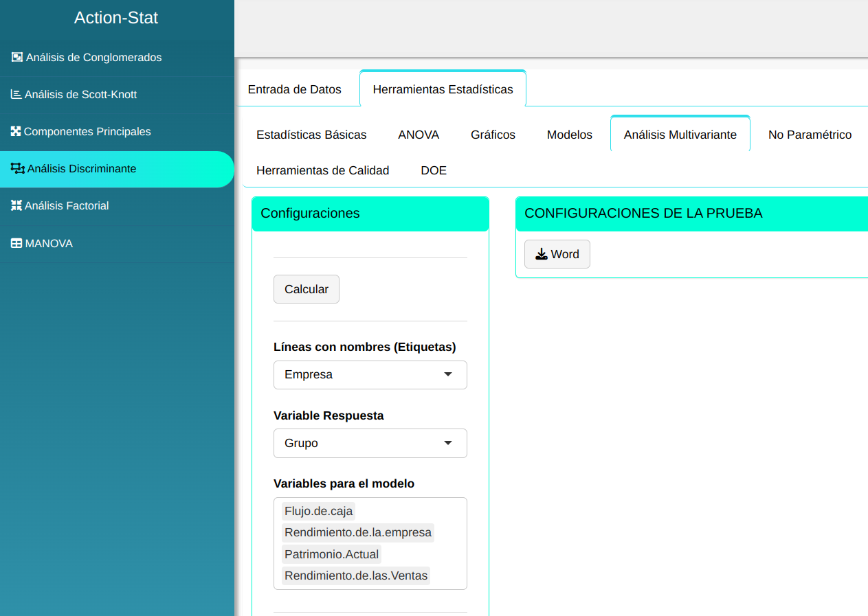
Task: Click the Análisis Factorial sidebar icon
Action: pos(16,205)
